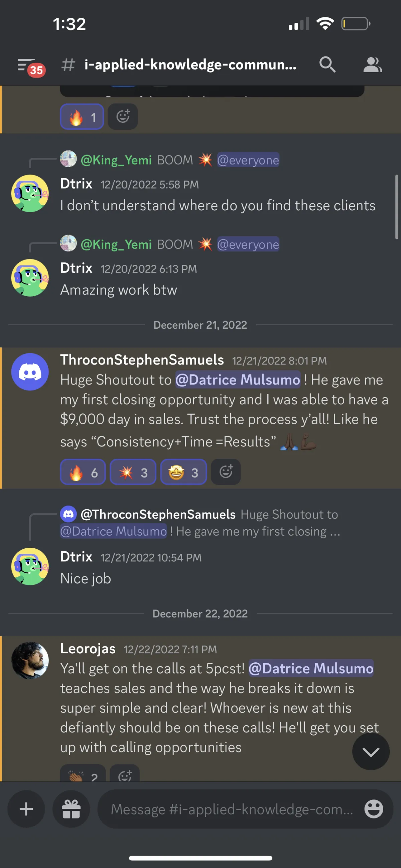Add reaction next to single fire reaction
Screen dimensions: 401x868
click(123, 116)
